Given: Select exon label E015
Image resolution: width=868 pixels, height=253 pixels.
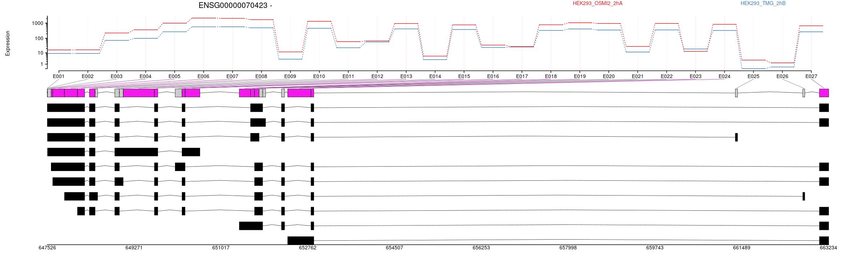Looking at the screenshot, I should pyautogui.click(x=464, y=77).
